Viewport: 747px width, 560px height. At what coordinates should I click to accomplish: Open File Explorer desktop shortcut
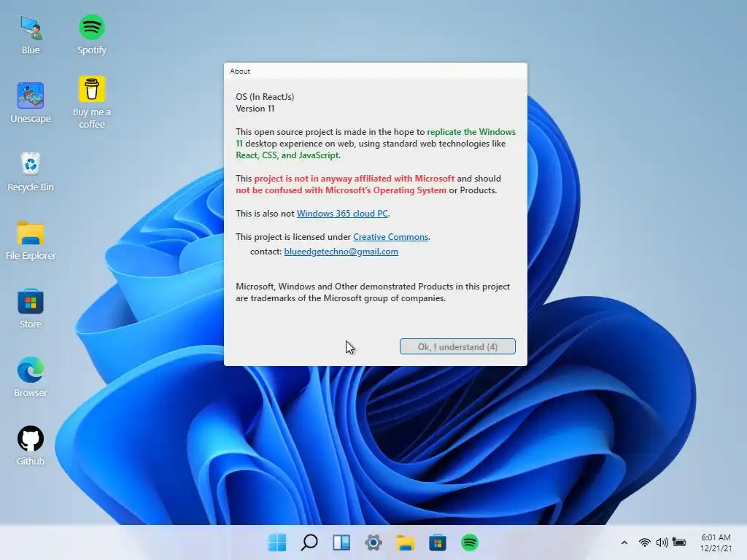click(31, 241)
